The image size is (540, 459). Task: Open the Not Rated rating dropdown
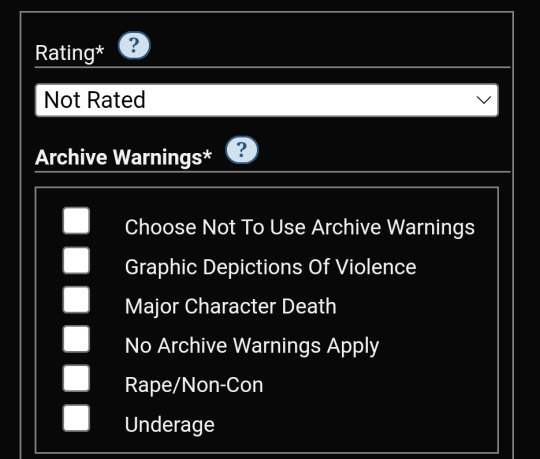point(267,100)
